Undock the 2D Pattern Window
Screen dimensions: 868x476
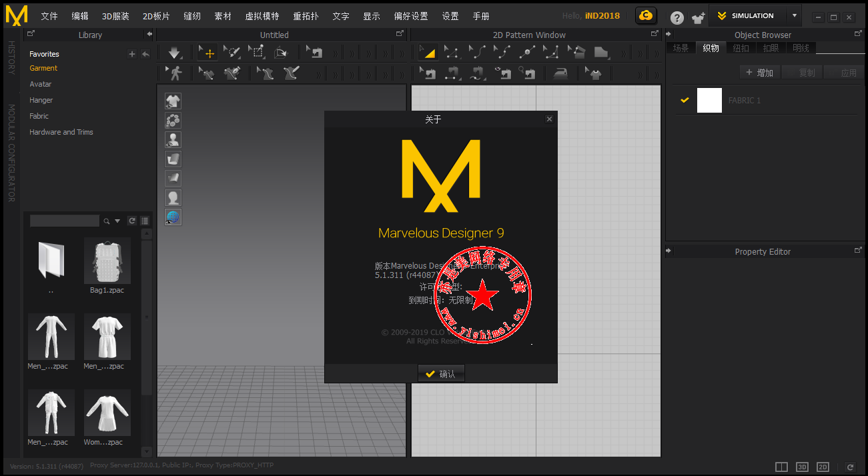click(655, 33)
